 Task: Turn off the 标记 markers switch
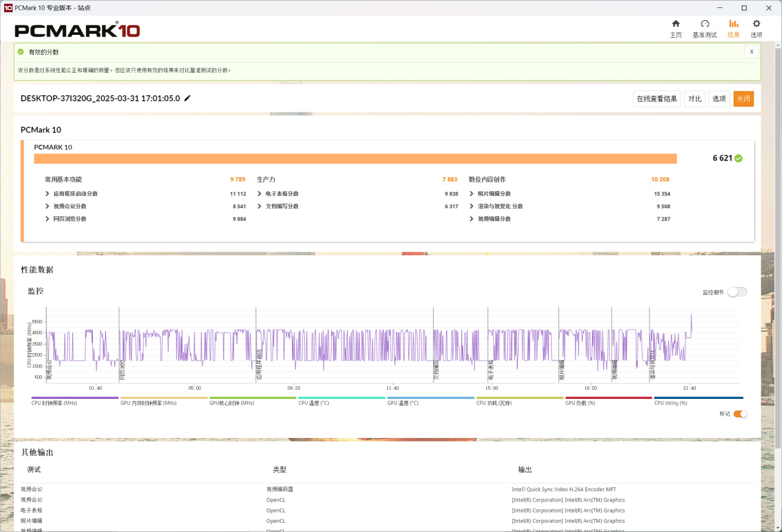pos(740,414)
